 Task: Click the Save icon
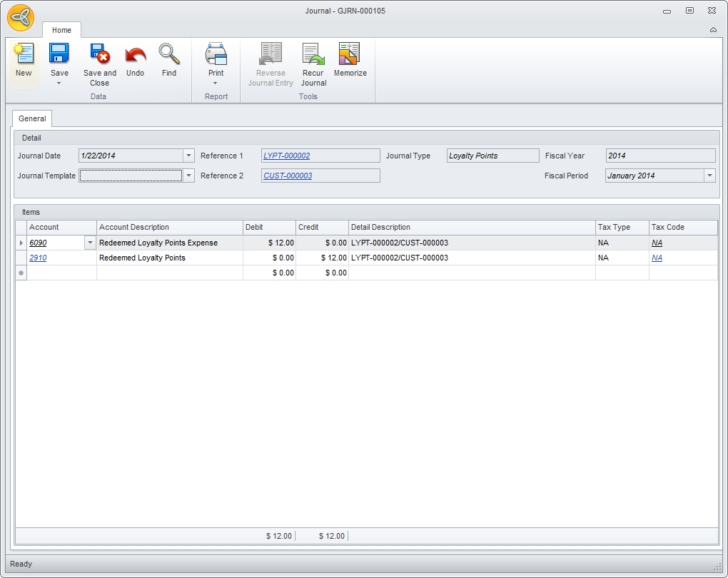pyautogui.click(x=59, y=54)
